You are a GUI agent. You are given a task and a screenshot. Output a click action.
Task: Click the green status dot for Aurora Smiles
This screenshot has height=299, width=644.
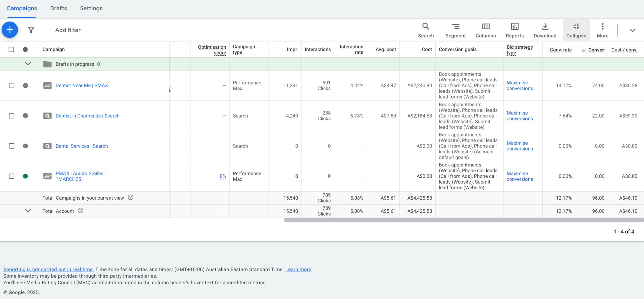[25, 176]
